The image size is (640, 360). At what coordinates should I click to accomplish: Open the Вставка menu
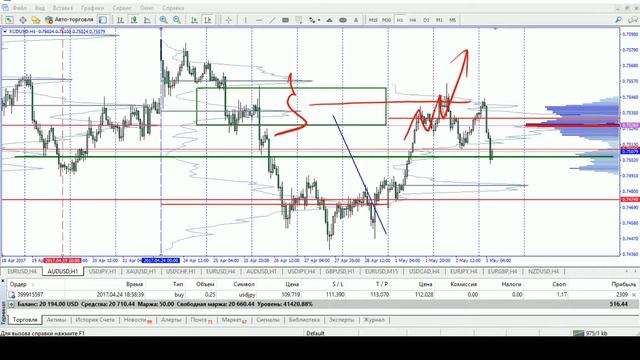[63, 8]
